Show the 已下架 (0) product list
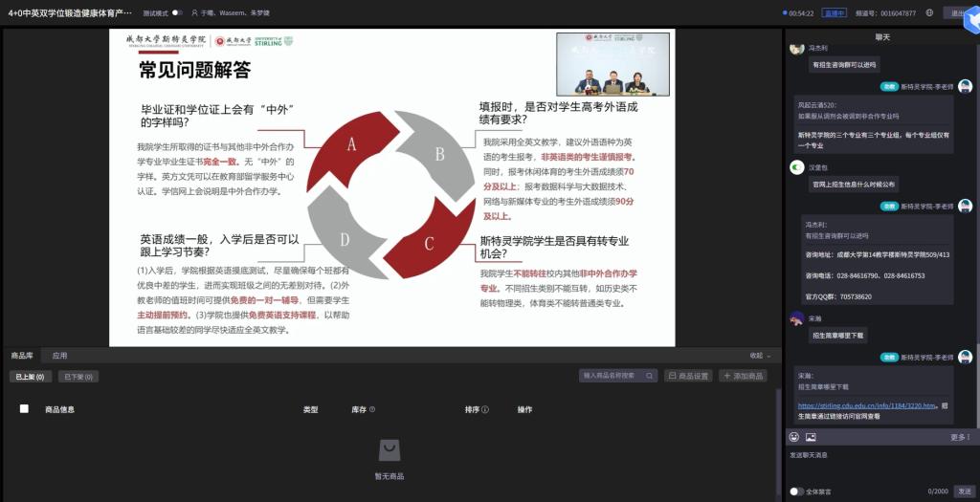This screenshot has height=502, width=980. pos(78,377)
